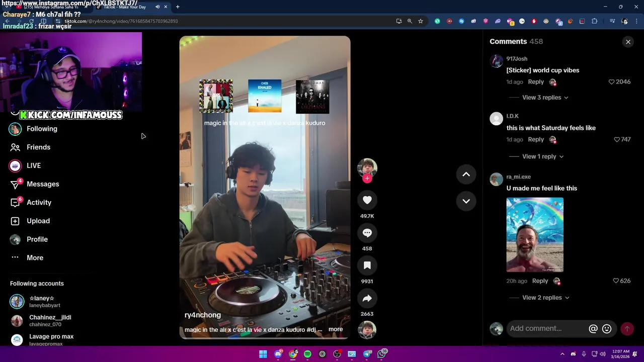Screen dimensions: 644x362
Task: Open the Extensions puzzle icon
Action: 594,21
